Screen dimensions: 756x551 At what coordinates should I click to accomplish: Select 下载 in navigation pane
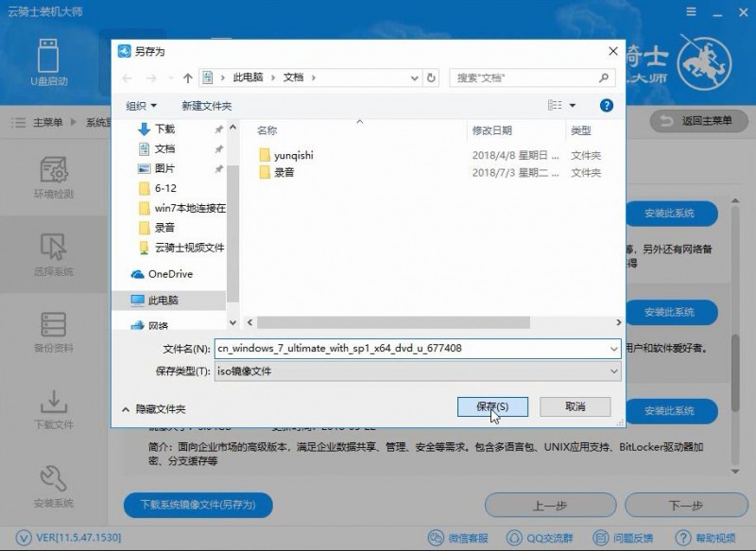coord(164,129)
